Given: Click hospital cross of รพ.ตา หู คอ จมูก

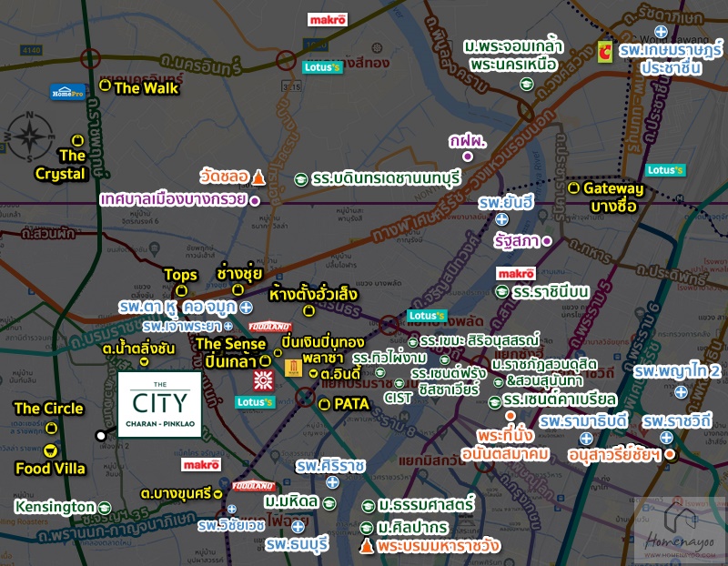Looking at the screenshot, I should [x=246, y=308].
